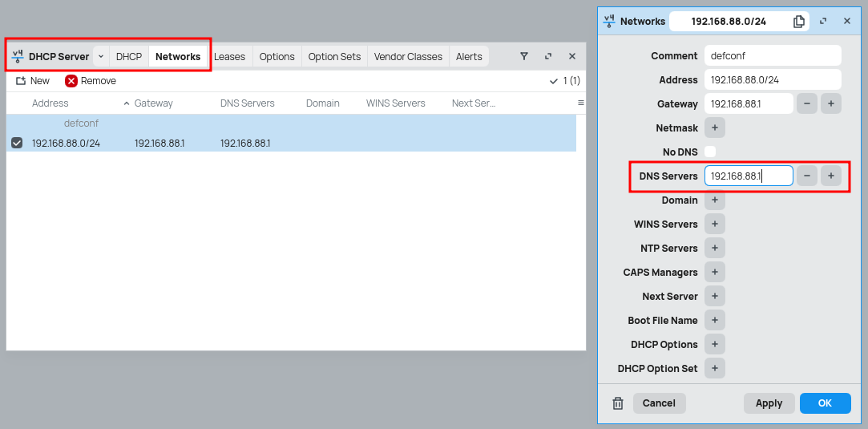Click into the Comment input field
Screen dimensions: 868x429
coord(772,55)
